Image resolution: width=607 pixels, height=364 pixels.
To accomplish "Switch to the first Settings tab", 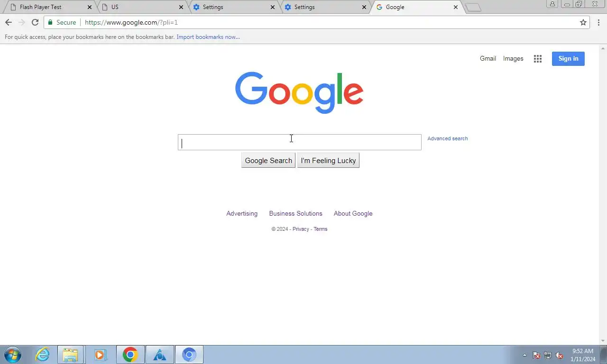I will (x=233, y=7).
